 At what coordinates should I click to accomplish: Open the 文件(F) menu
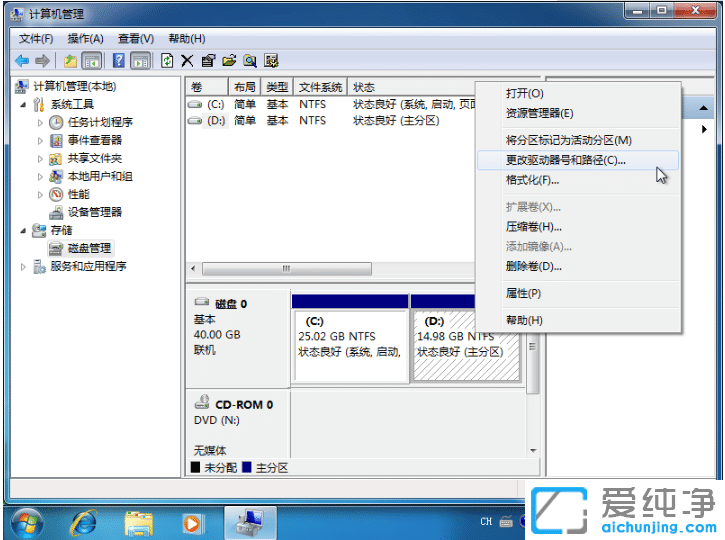click(x=36, y=38)
